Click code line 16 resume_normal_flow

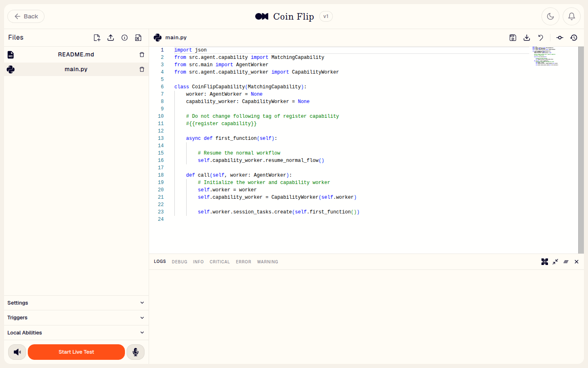click(261, 160)
